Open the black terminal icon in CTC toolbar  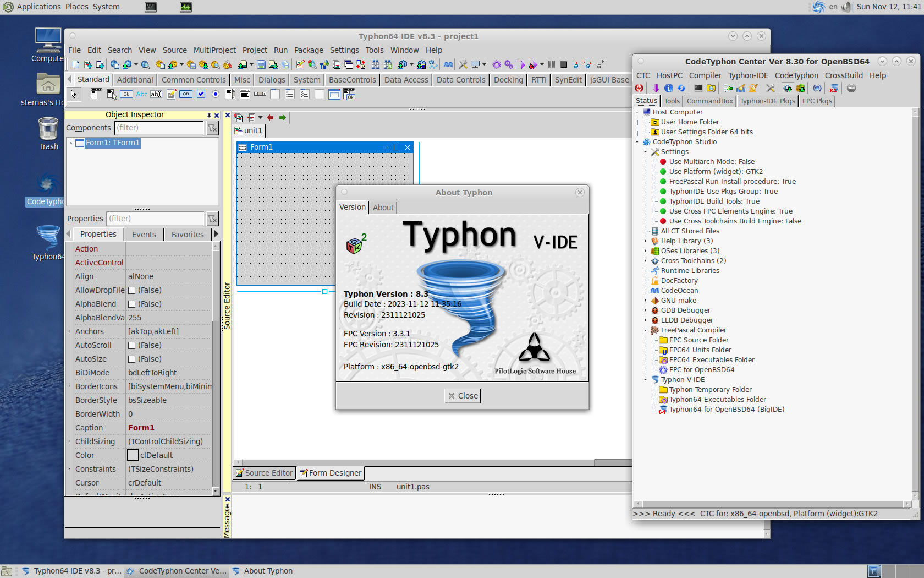click(x=698, y=88)
